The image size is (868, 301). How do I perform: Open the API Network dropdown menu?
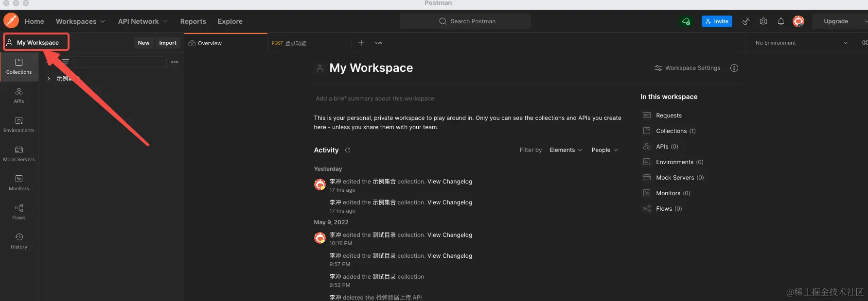click(142, 21)
